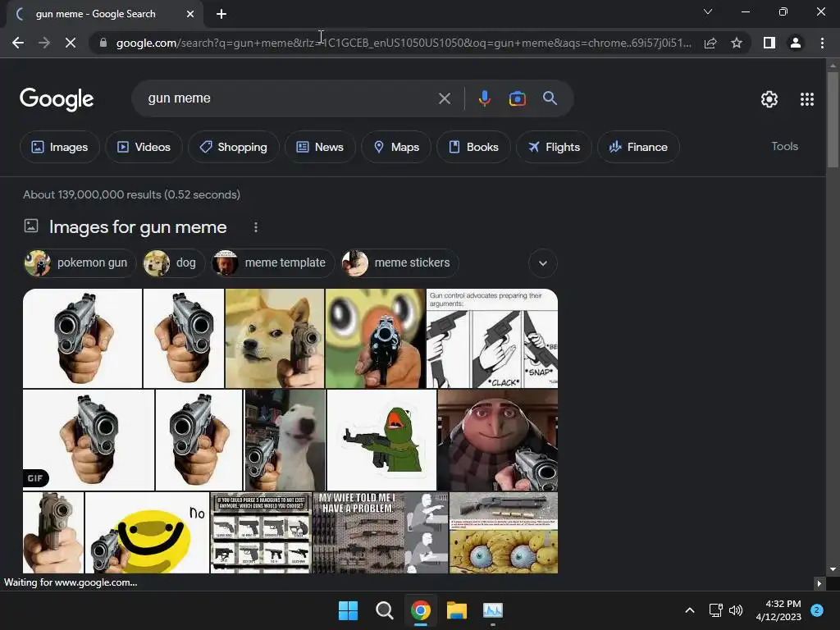Screen dimensions: 840x630
Task: Switch to News results
Action: pos(320,147)
